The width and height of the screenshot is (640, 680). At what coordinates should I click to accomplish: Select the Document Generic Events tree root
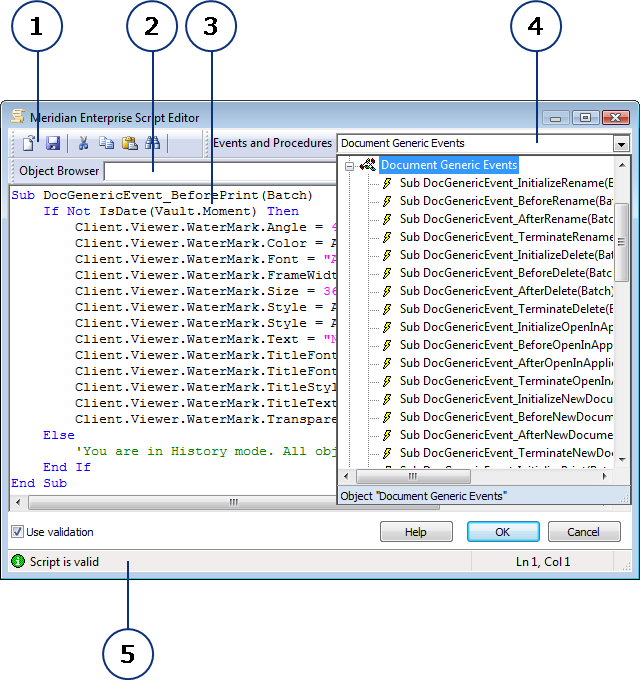(x=449, y=165)
